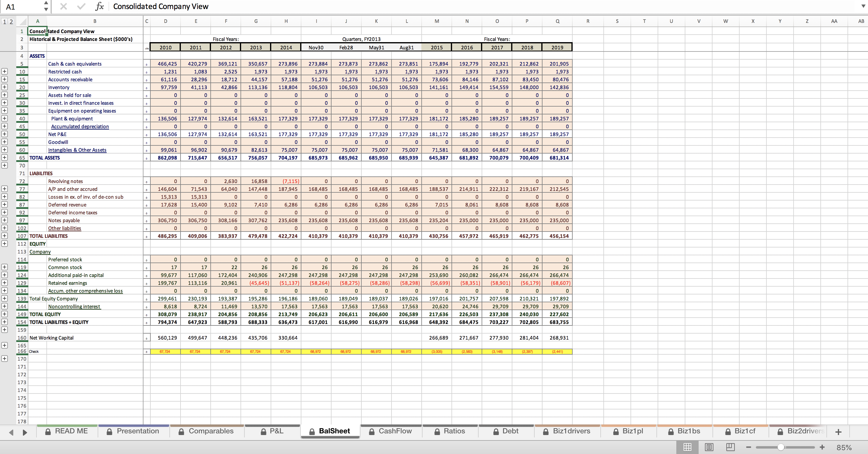Screen dimensions: 868x454
Task: Expand group at TOTAL EQUITY row 149
Action: (5, 314)
